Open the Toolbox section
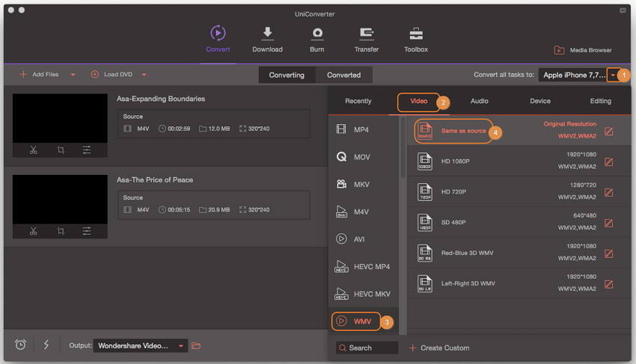Image resolution: width=636 pixels, height=364 pixels. (416, 39)
